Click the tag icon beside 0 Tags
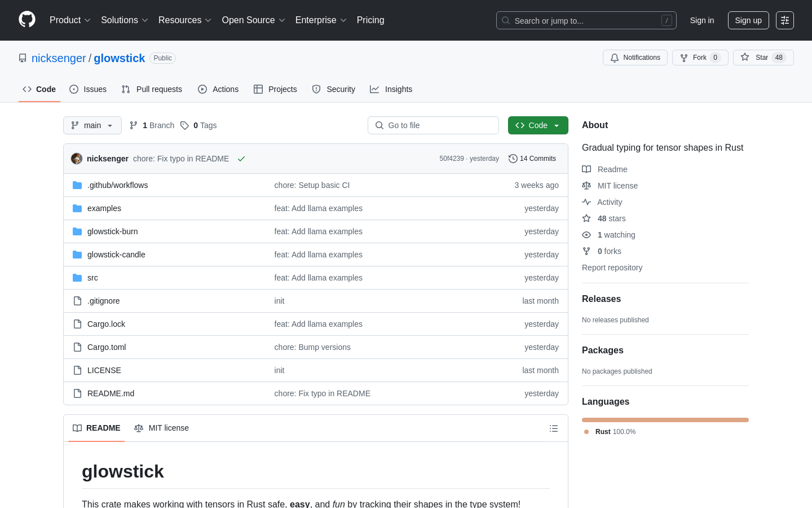The height and width of the screenshot is (508, 812). (x=184, y=125)
